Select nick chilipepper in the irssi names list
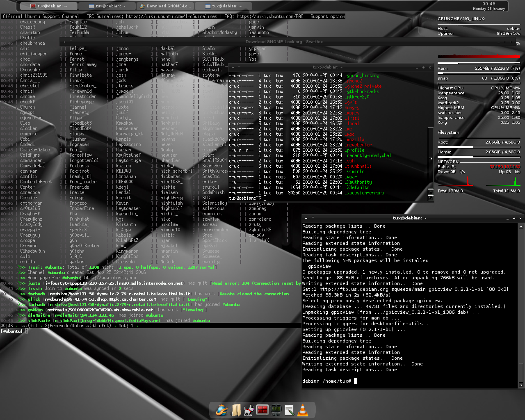Viewport: 525px width, 420px height. click(x=34, y=54)
